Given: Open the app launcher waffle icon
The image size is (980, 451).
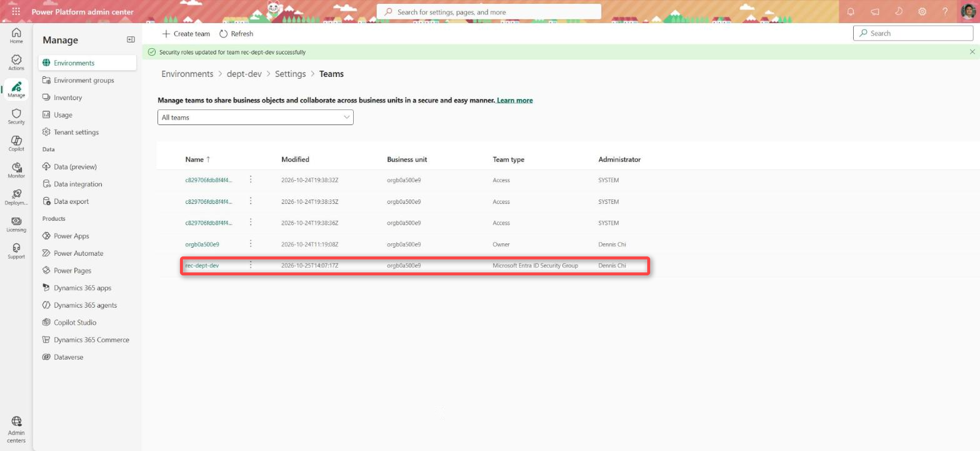Looking at the screenshot, I should (x=16, y=12).
